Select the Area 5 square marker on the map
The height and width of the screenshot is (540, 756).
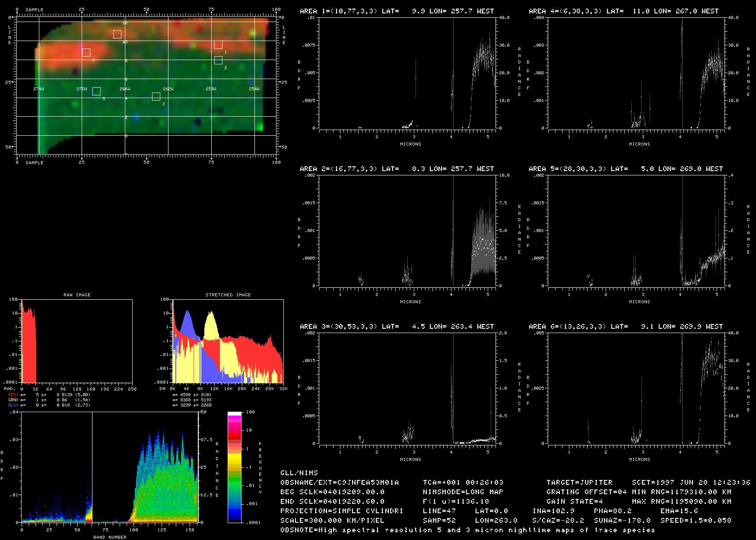96,91
